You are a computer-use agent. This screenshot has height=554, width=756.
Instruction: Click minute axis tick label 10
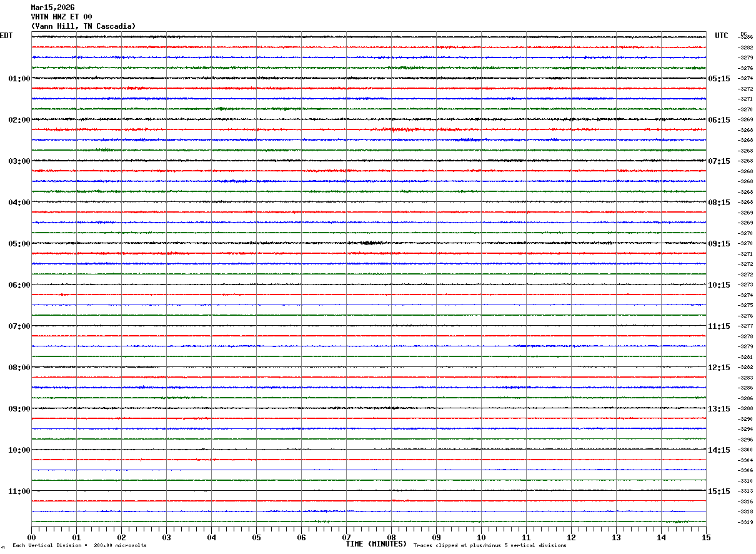(481, 537)
